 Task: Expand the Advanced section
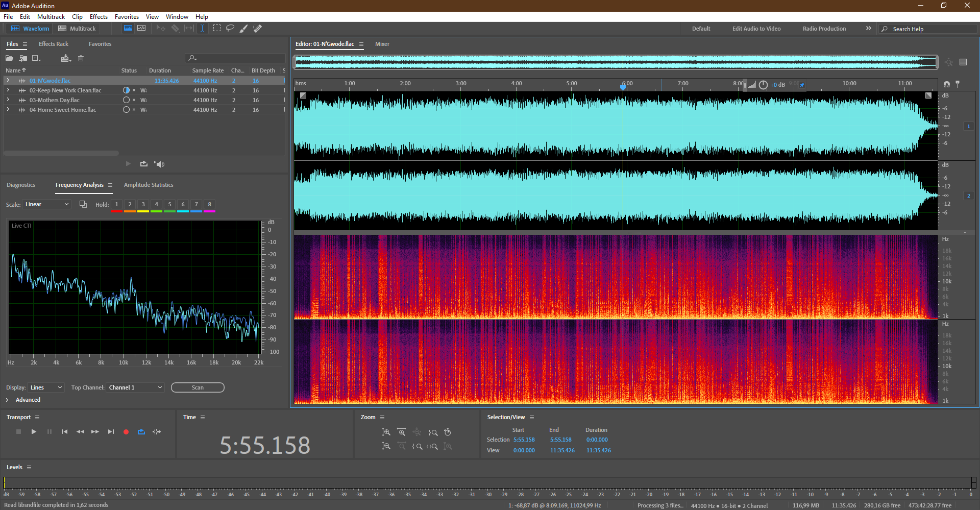tap(7, 400)
